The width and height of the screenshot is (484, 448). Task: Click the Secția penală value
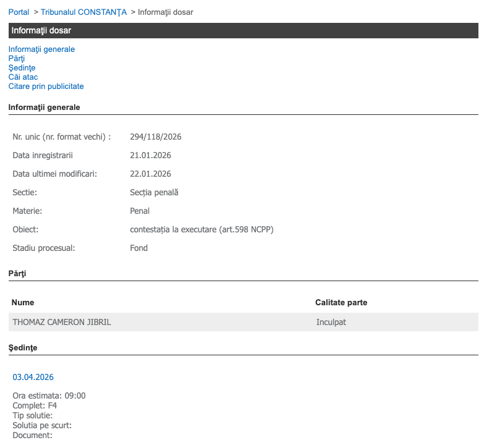pyautogui.click(x=154, y=193)
